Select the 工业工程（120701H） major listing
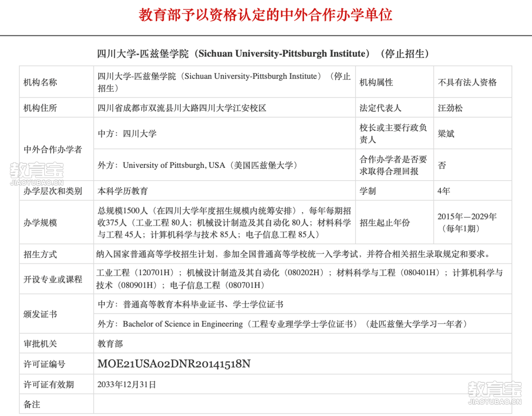This screenshot has width=532, height=416. (138, 273)
